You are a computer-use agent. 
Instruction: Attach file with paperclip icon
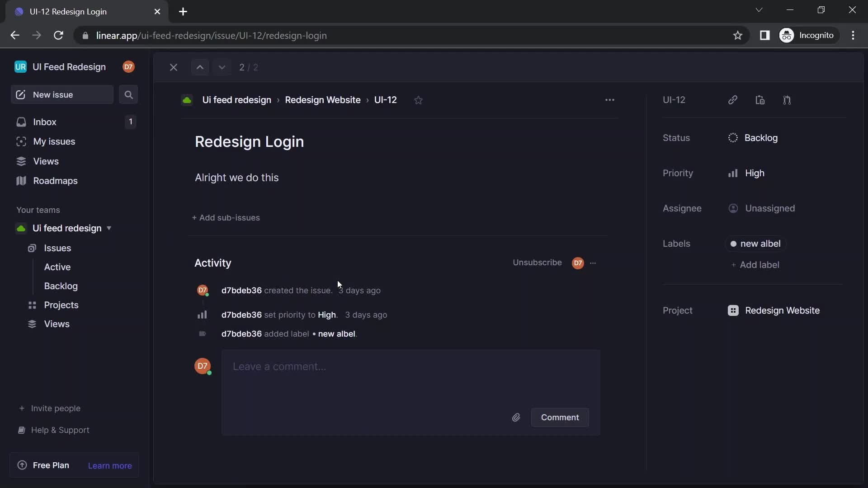click(x=516, y=418)
